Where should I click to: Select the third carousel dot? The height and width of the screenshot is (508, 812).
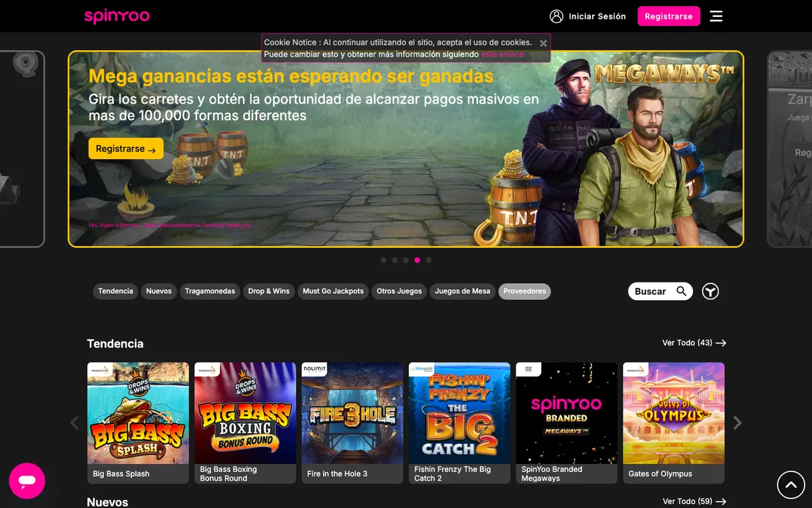tap(406, 260)
